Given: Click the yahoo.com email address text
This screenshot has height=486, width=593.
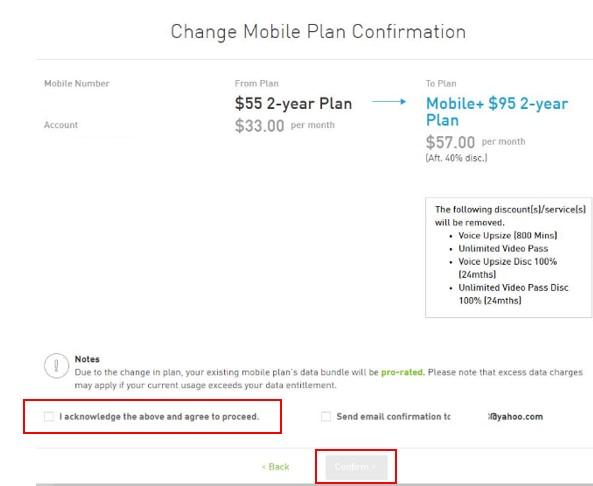Looking at the screenshot, I should (516, 417).
